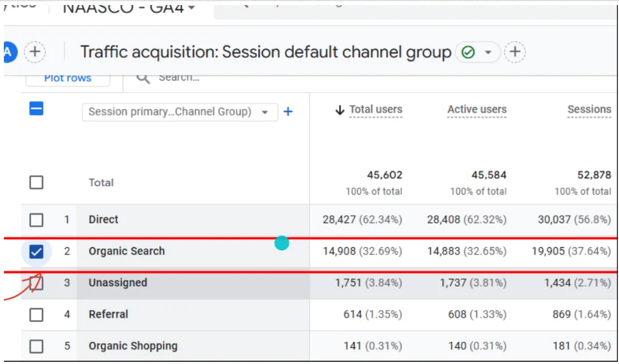Open the Session primary Channel Group dimension dropdown

pos(179,112)
